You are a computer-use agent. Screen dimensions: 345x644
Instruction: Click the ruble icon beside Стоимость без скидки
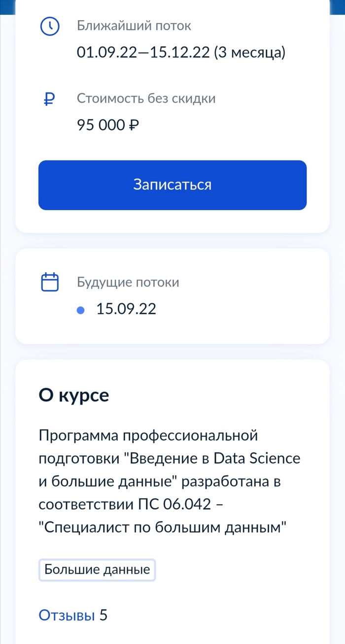(49, 99)
